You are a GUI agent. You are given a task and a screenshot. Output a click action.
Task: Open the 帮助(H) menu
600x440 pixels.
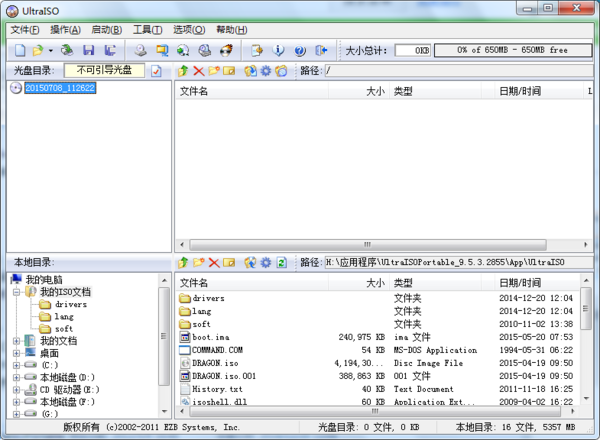232,30
